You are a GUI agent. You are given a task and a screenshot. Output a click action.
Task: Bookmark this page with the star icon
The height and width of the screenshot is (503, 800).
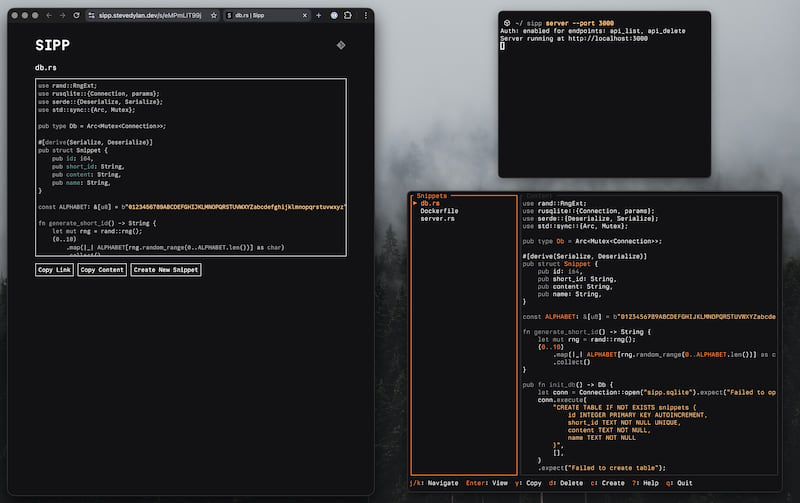click(213, 16)
